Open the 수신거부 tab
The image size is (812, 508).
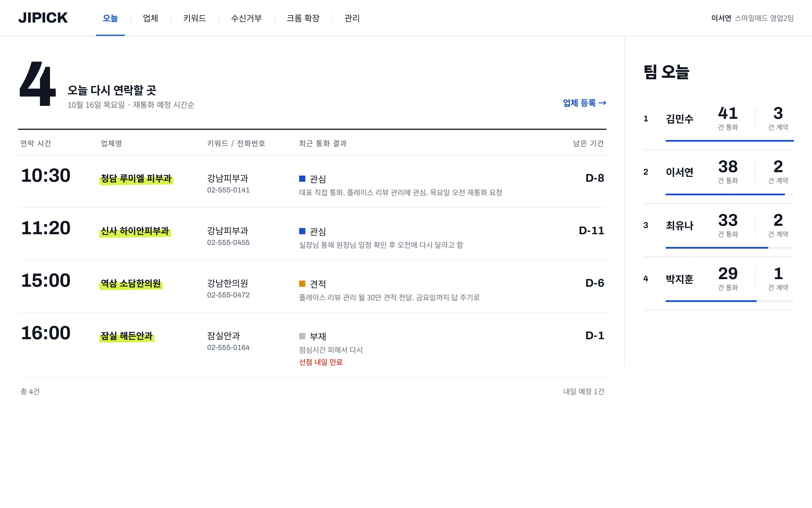(x=246, y=18)
